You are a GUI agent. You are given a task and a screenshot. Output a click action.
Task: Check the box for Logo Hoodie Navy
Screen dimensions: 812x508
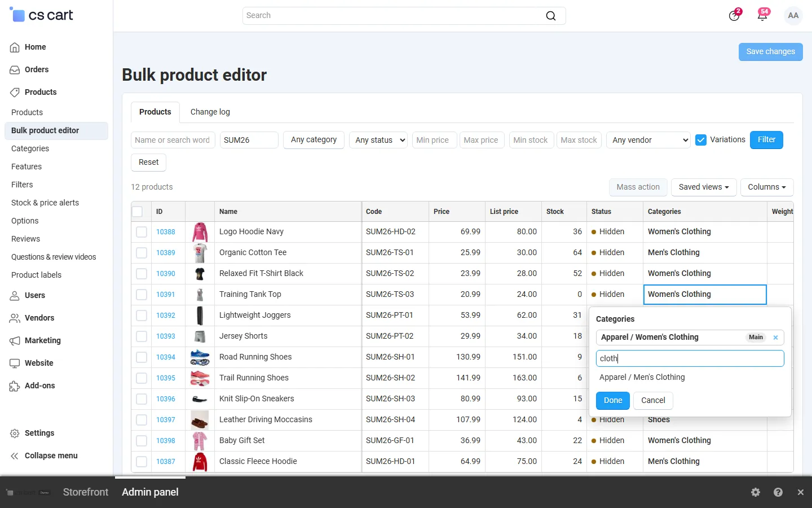click(x=142, y=232)
